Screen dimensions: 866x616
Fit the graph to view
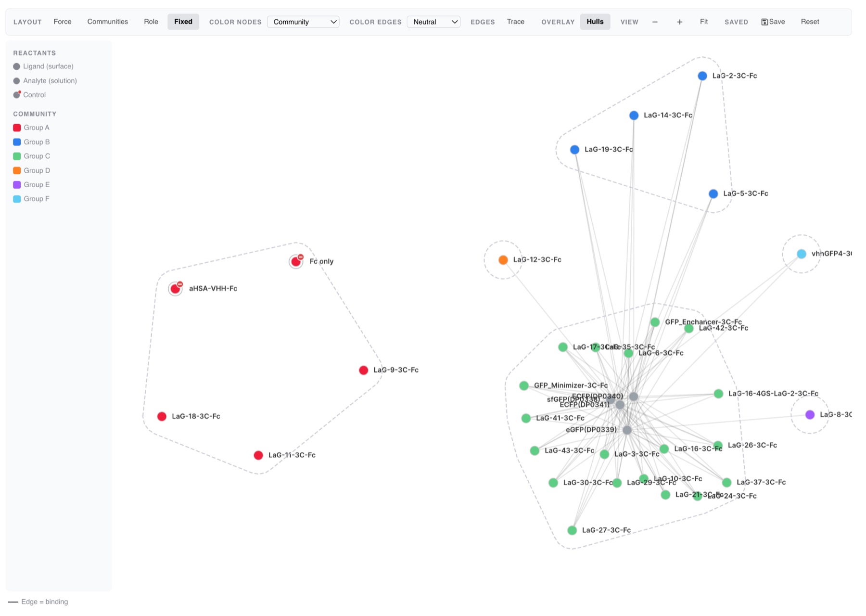click(704, 22)
